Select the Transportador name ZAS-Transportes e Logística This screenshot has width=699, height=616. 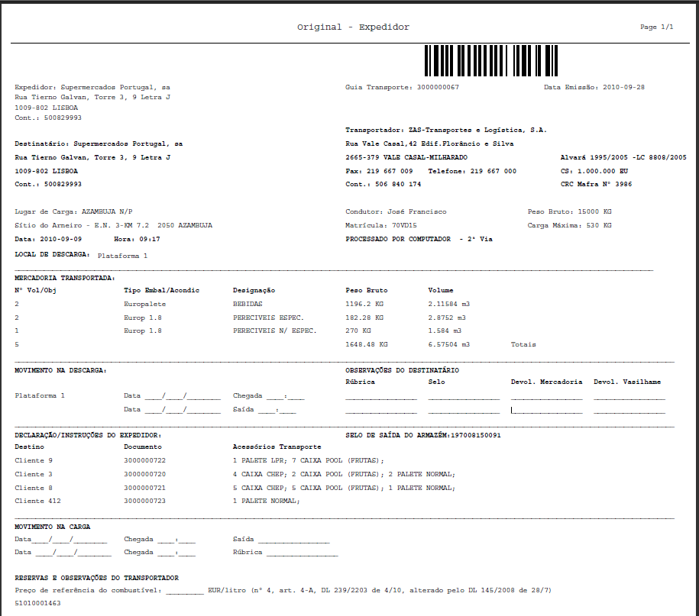478,130
